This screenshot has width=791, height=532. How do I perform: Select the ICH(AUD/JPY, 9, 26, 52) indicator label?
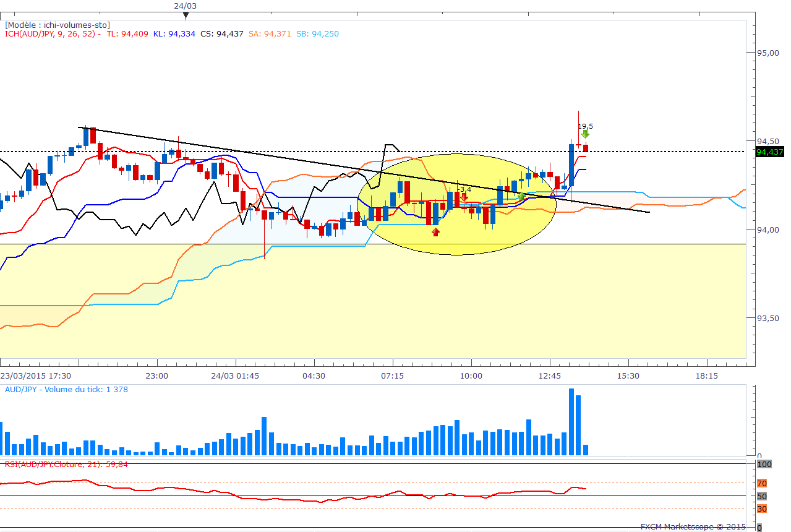pyautogui.click(x=53, y=34)
